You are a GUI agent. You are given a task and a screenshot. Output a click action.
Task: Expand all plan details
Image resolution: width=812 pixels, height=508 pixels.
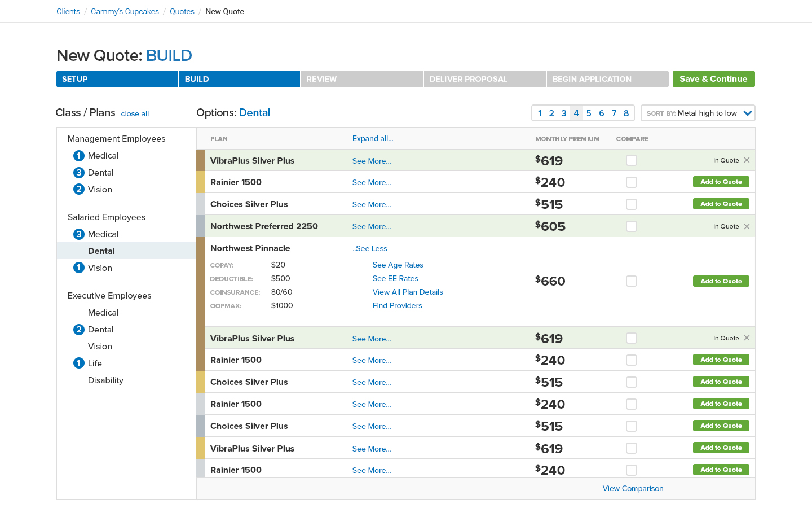(x=373, y=138)
